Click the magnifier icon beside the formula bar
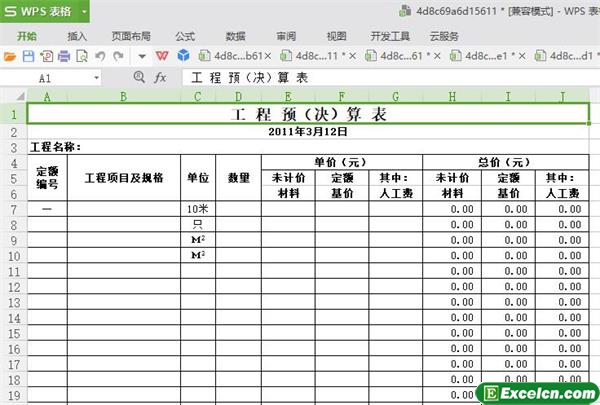This screenshot has width=600, height=405. click(139, 77)
